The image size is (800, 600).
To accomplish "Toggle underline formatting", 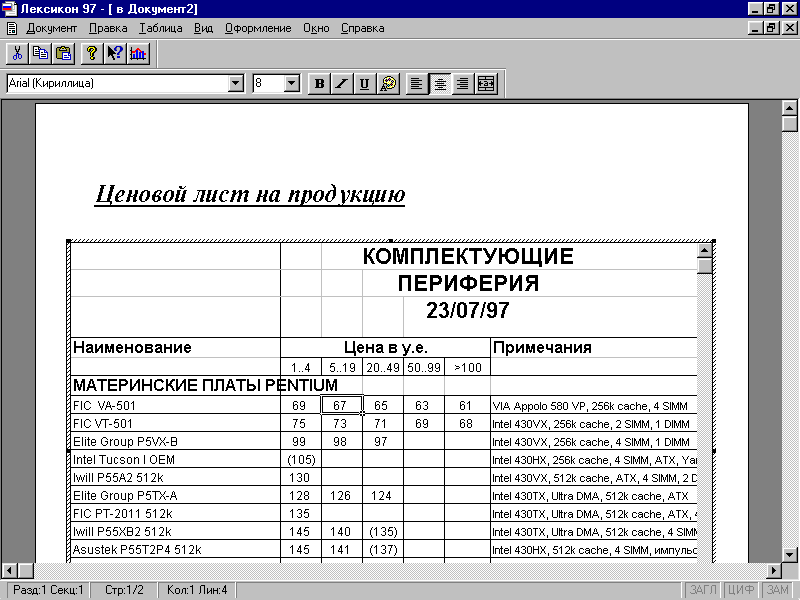I will point(365,83).
